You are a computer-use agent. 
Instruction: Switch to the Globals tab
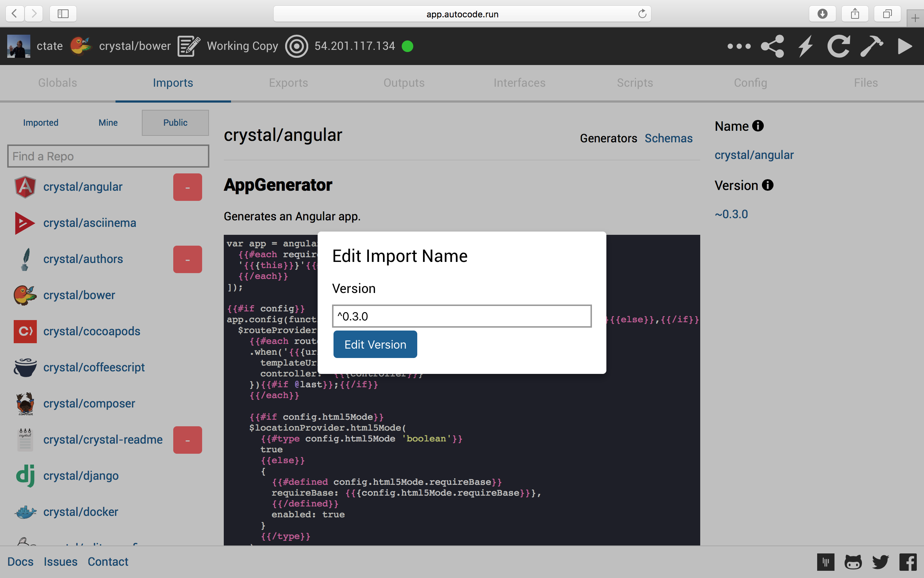58,83
